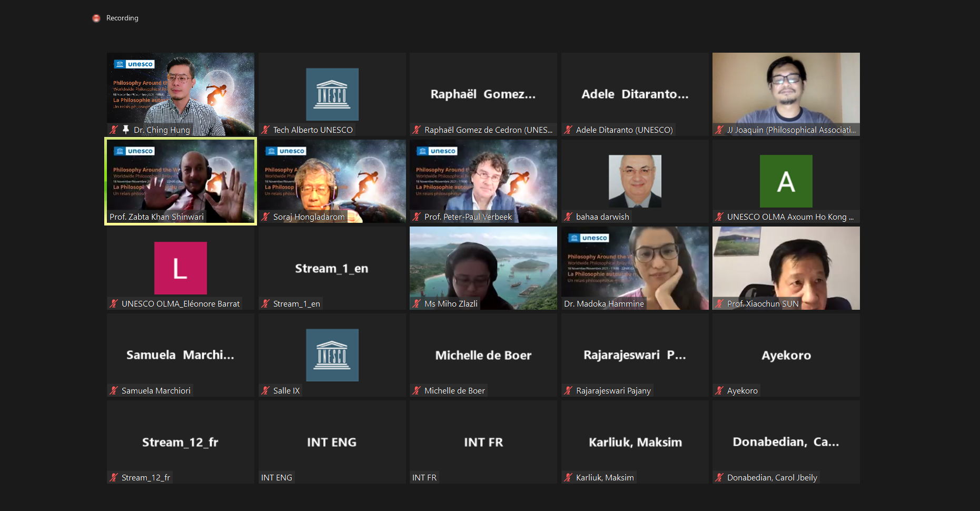Image resolution: width=980 pixels, height=511 pixels.
Task: Click muted mic icon next to bahaa darwish
Action: 568,217
